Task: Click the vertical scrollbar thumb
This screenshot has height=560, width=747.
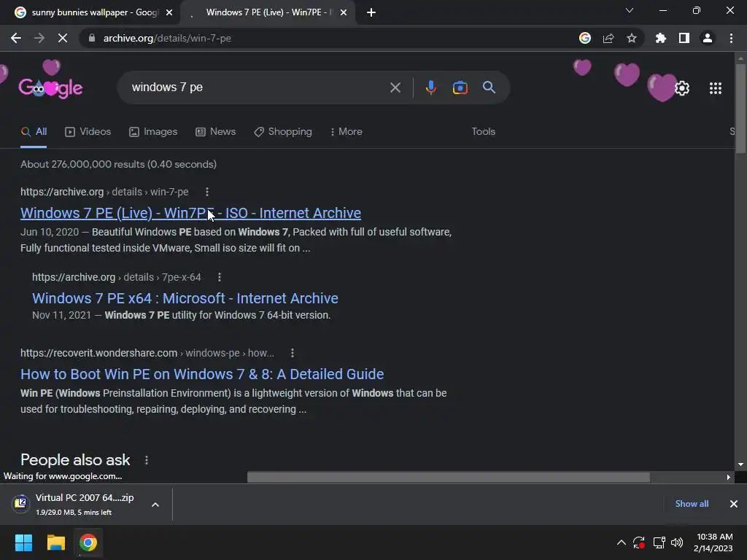Action: coord(740,109)
